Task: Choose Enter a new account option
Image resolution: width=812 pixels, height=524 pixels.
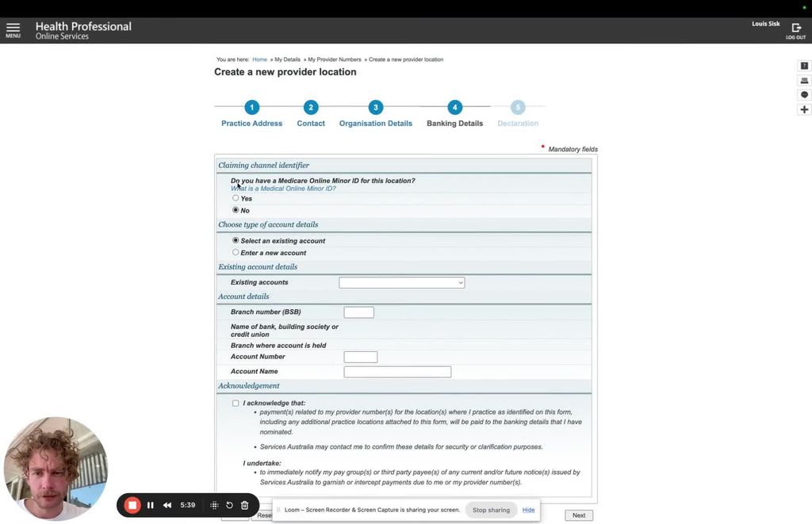Action: point(236,252)
